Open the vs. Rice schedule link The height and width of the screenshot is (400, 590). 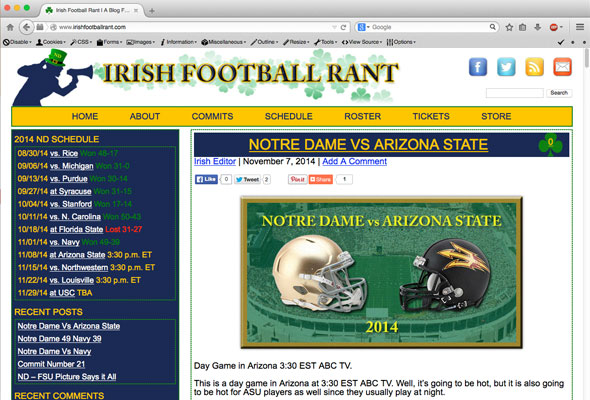tap(64, 153)
